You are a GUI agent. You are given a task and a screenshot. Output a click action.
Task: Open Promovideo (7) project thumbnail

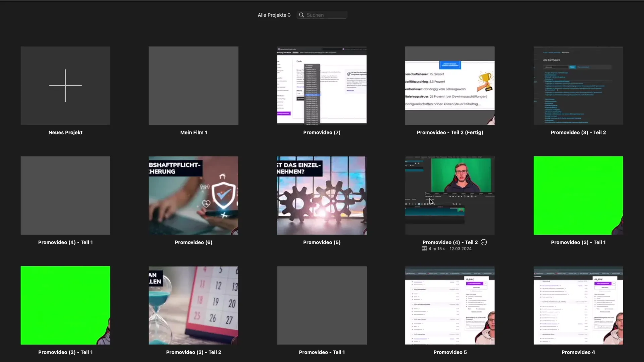tap(322, 85)
